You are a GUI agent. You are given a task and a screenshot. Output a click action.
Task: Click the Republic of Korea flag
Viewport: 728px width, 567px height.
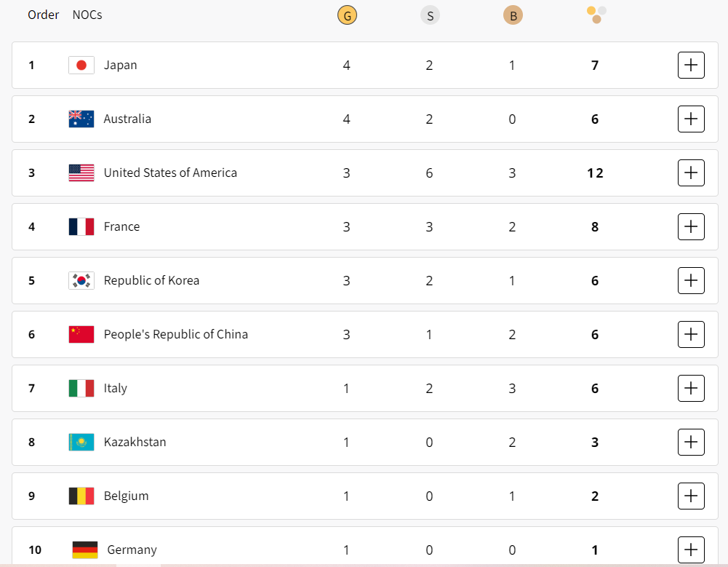point(81,281)
